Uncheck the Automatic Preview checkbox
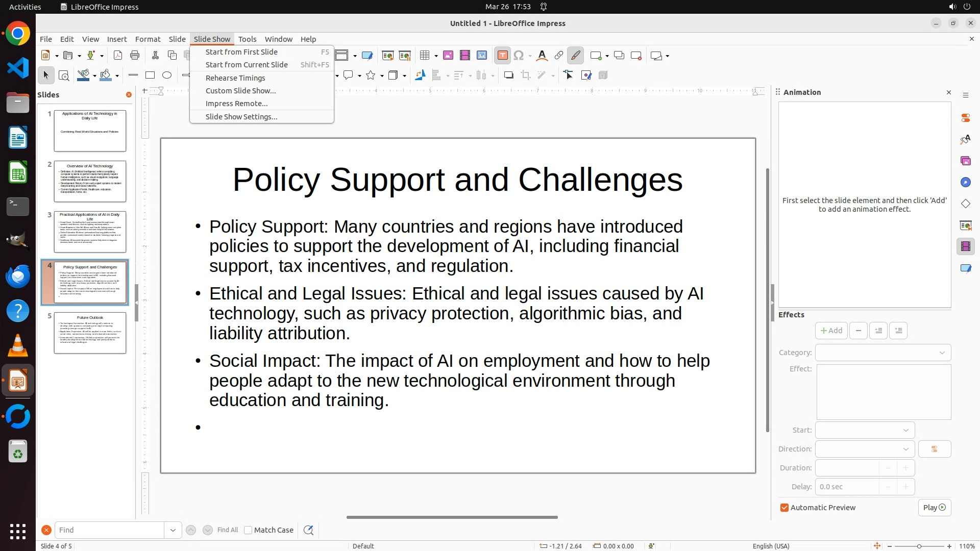This screenshot has width=980, height=551. [785, 508]
